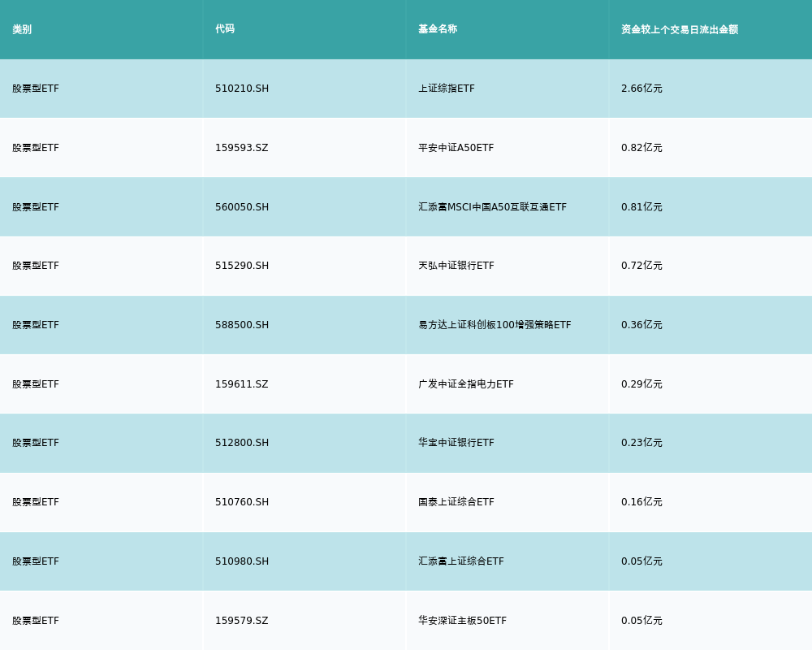Select code 510980.SH
Image resolution: width=812 pixels, height=650 pixels.
(x=242, y=561)
